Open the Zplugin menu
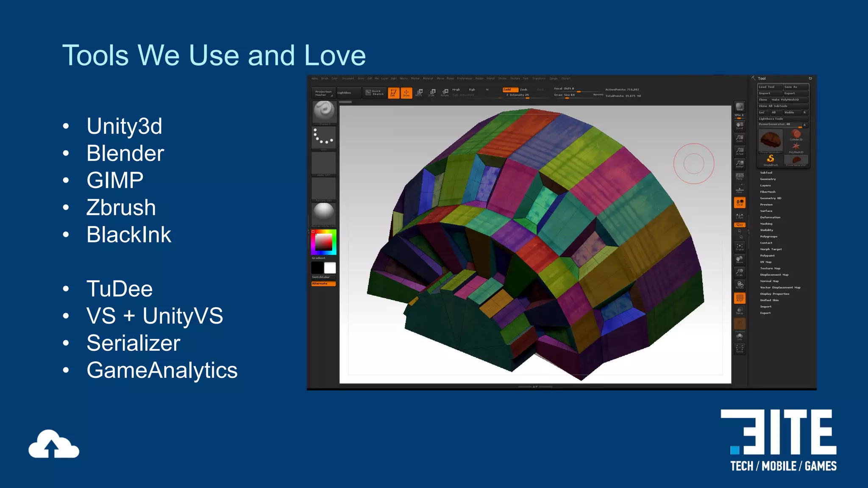 554,78
